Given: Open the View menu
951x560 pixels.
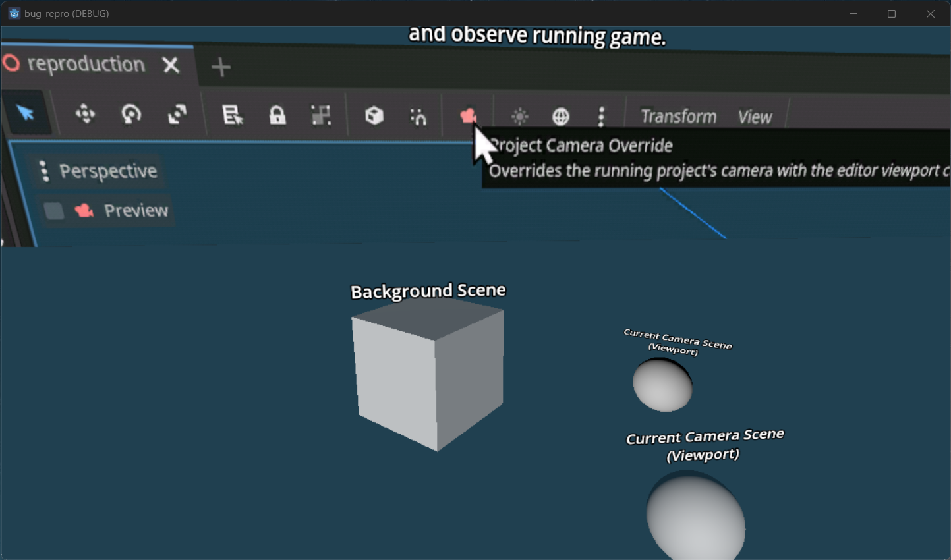Looking at the screenshot, I should click(755, 116).
